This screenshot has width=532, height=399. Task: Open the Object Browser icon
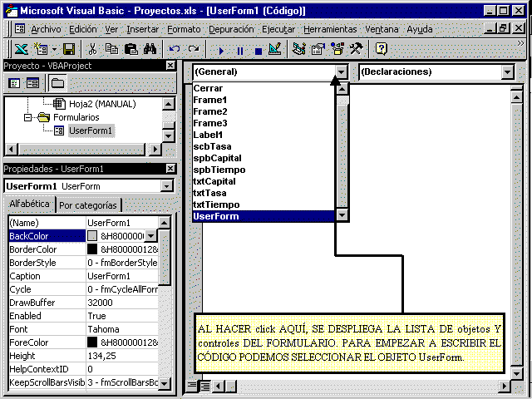tap(337, 50)
